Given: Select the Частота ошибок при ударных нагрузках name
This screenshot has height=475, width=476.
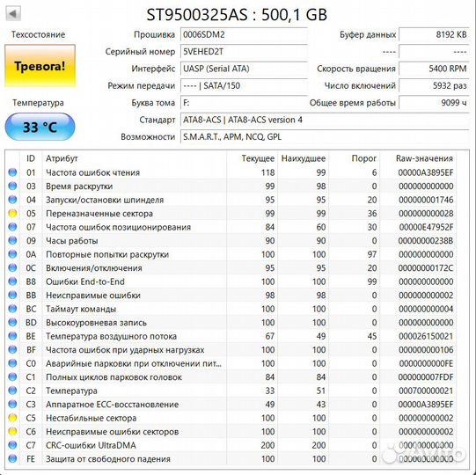Looking at the screenshot, I should coord(125,349).
